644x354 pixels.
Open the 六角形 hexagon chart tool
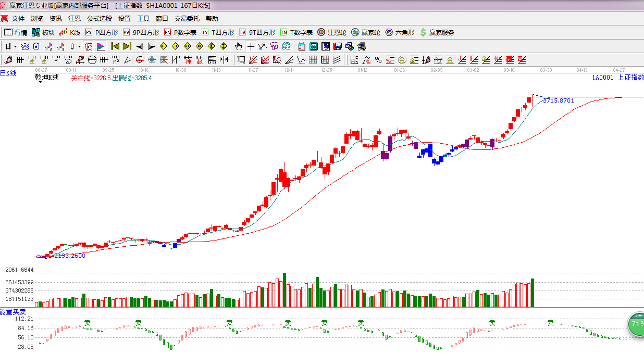coord(400,32)
